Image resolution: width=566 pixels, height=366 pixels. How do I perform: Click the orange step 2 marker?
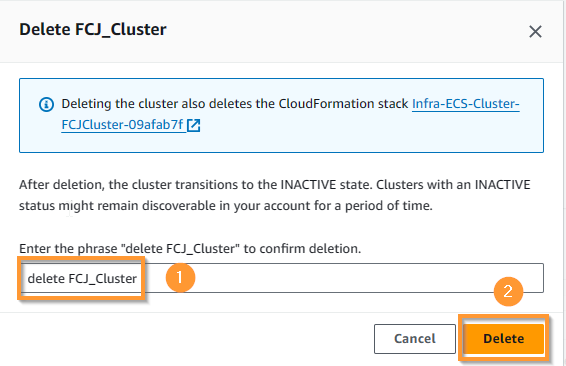(508, 291)
